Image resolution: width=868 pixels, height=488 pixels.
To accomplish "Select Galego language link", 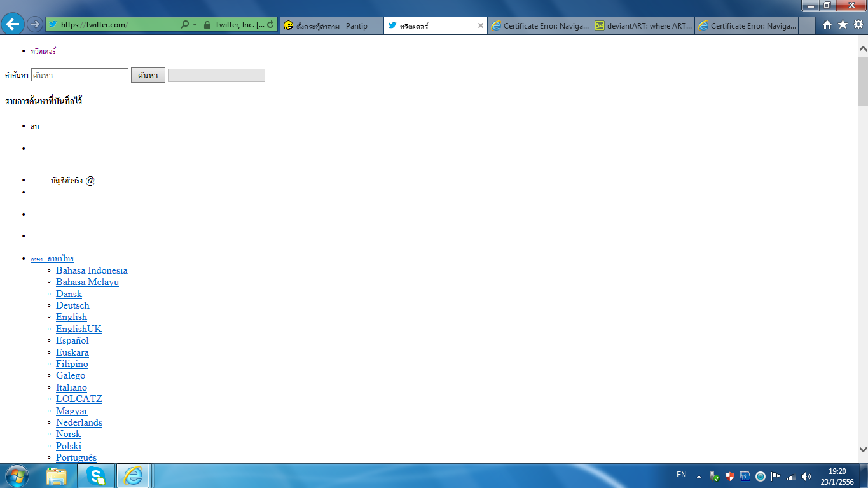I will coord(71,375).
